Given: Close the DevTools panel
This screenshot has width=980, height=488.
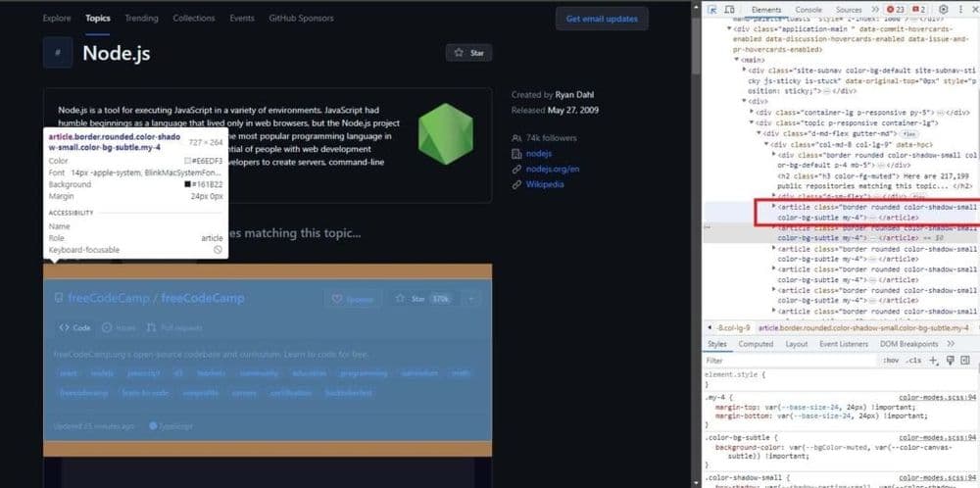Looking at the screenshot, I should pos(975,10).
